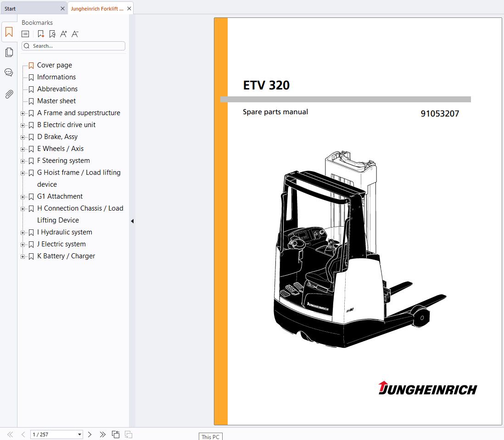Click the next view icon in status bar
Viewport: 504px width, 440px height.
[129, 434]
